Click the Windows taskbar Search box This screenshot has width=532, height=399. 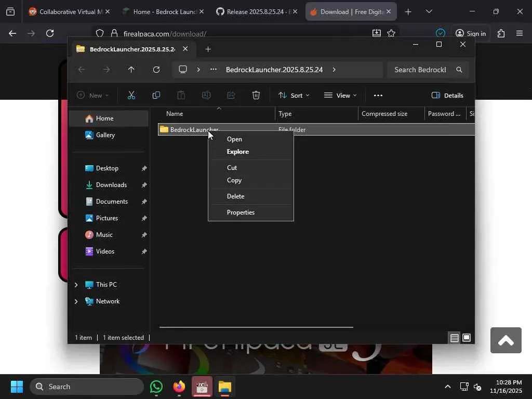tap(87, 387)
